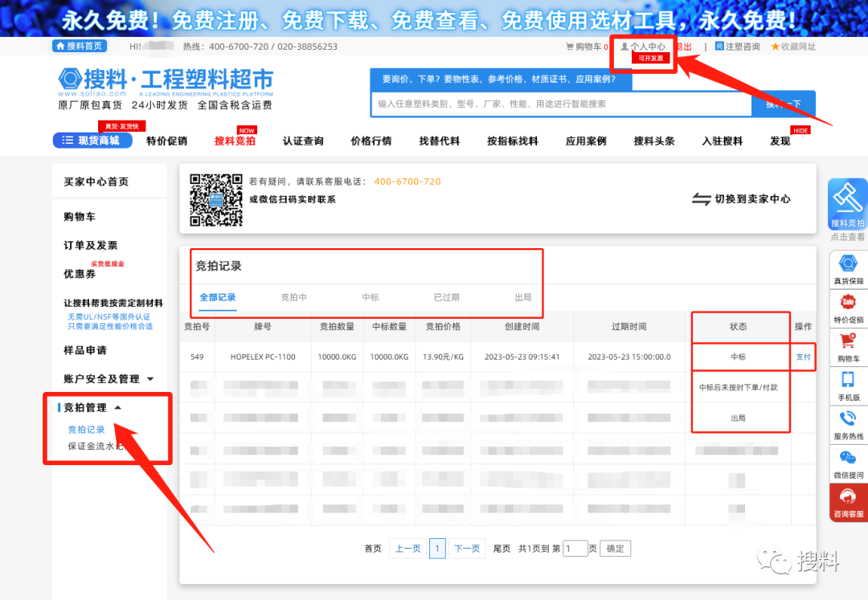The height and width of the screenshot is (600, 868).
Task: Click the 服务热线 phone hotline icon
Action: click(848, 419)
